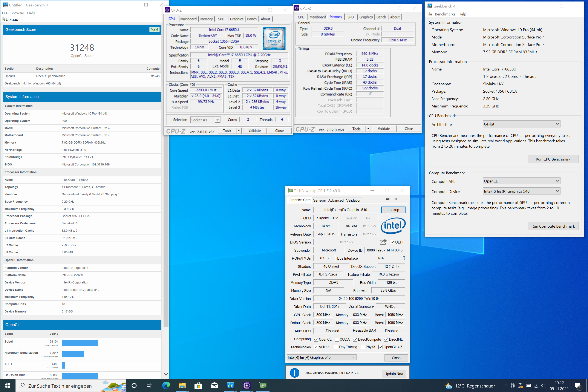Click the Sobel score bar

pyautogui.click(x=80, y=343)
